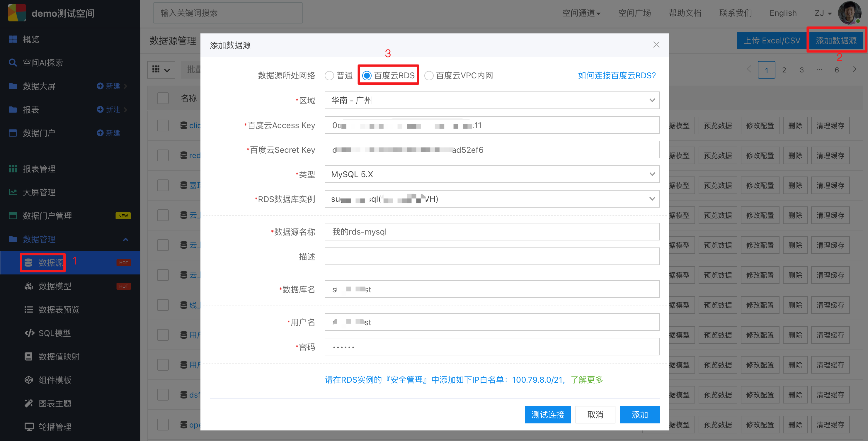Go to page 2 in pagination
This screenshot has width=868, height=441.
coord(784,70)
